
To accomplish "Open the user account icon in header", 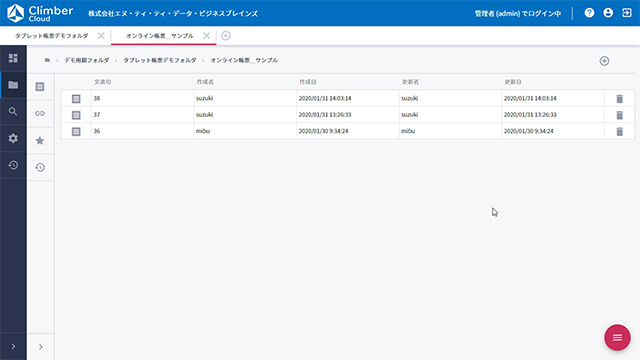I will (x=608, y=13).
